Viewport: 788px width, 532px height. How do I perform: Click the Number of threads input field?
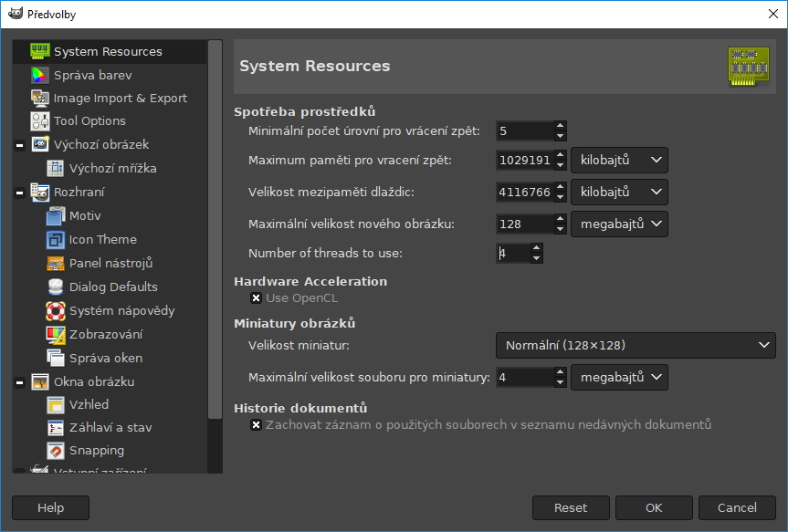(512, 254)
